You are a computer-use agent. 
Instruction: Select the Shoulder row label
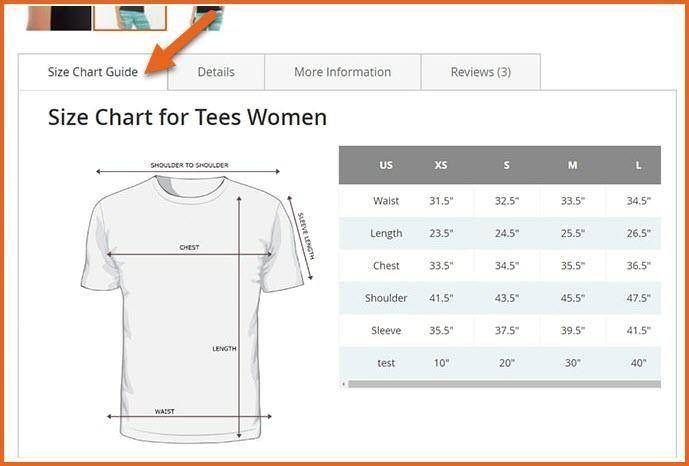386,298
